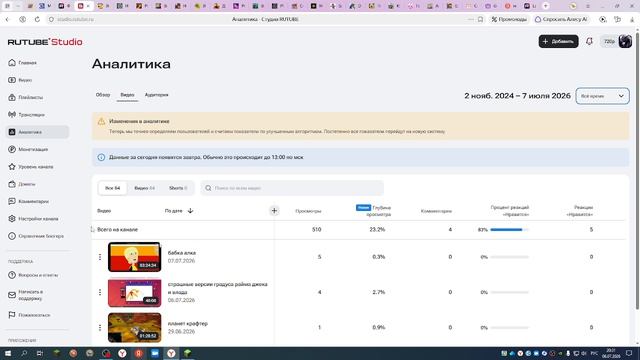
Task: Click the Добавить button
Action: 558,41
